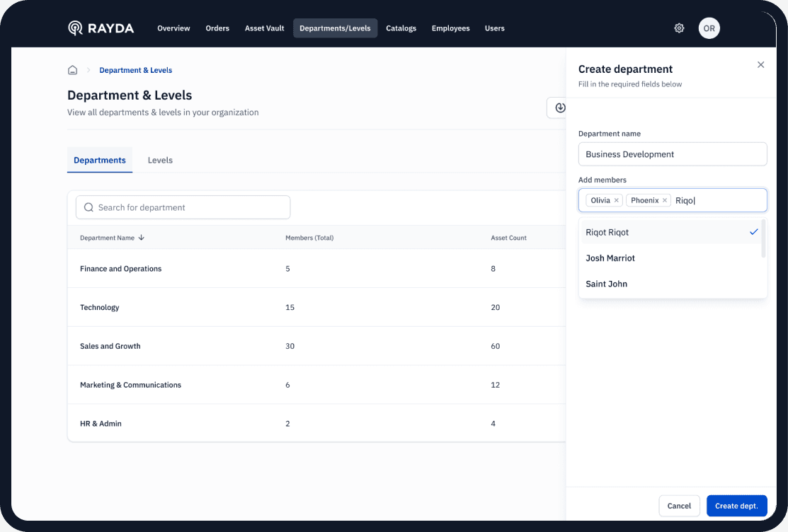Click Technology's member count 15

[x=290, y=308]
